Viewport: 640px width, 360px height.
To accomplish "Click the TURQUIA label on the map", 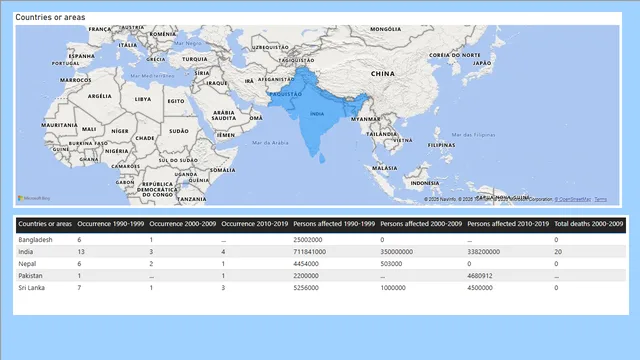I will (195, 59).
